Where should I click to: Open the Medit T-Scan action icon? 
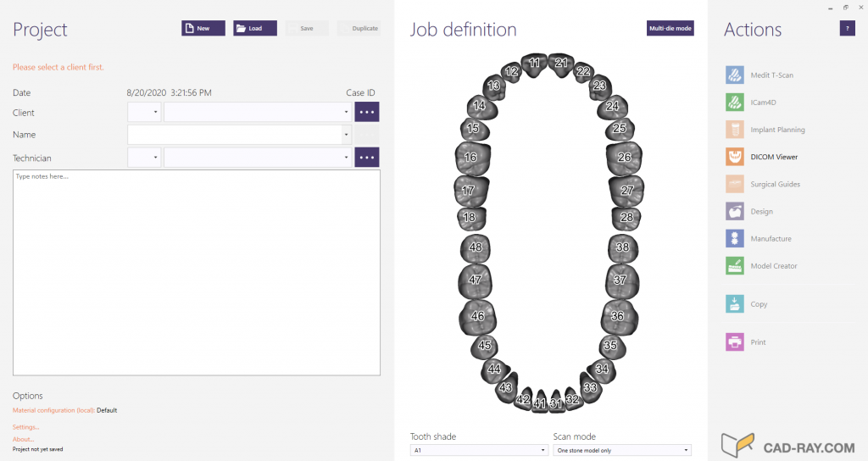coord(735,75)
